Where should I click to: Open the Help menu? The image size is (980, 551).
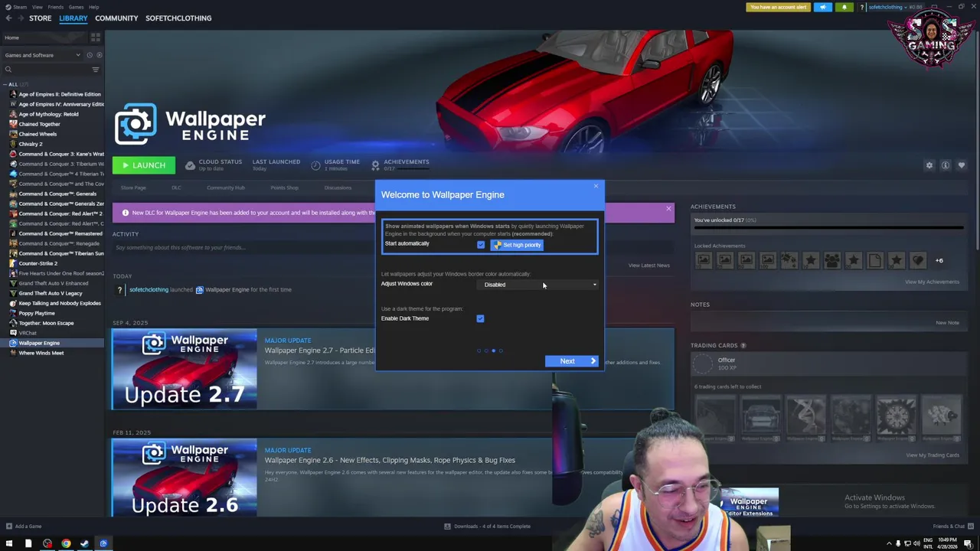pos(93,7)
